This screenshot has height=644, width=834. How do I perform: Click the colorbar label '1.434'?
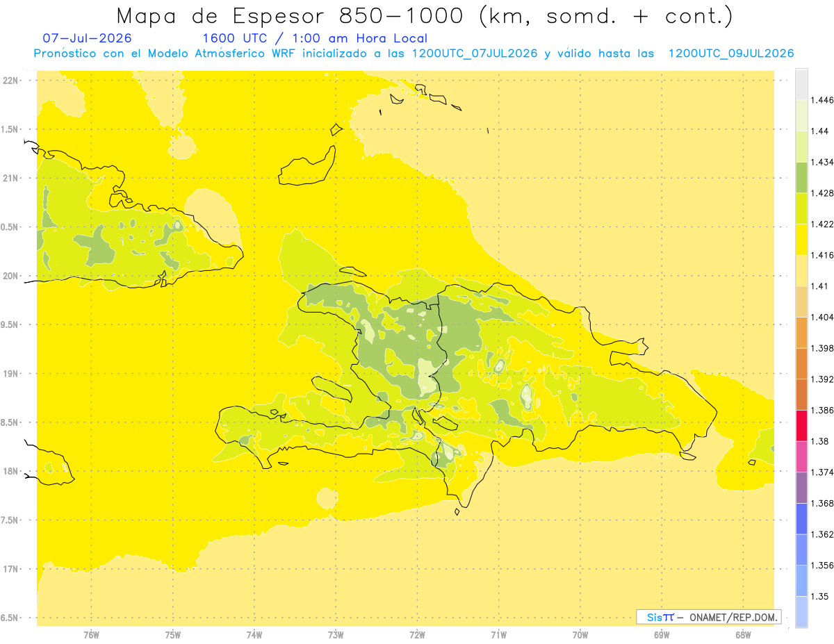point(822,162)
